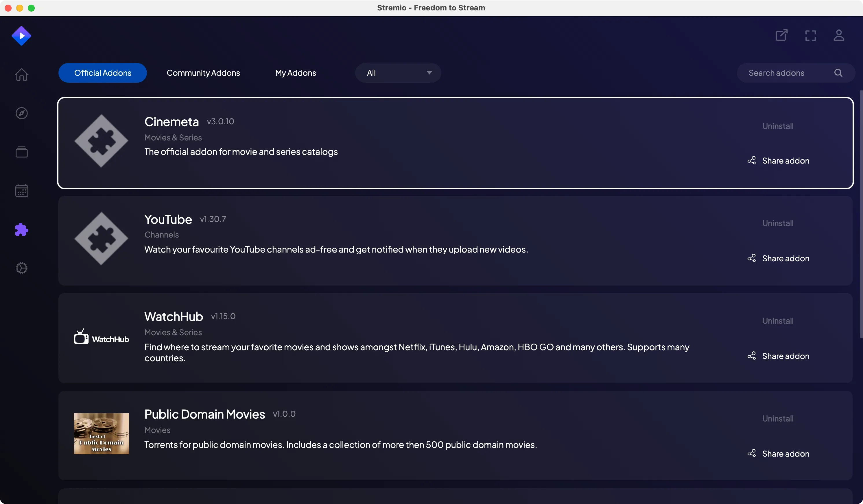This screenshot has width=863, height=504.
Task: Click the WatchHub addon logo thumbnail
Action: click(x=101, y=337)
